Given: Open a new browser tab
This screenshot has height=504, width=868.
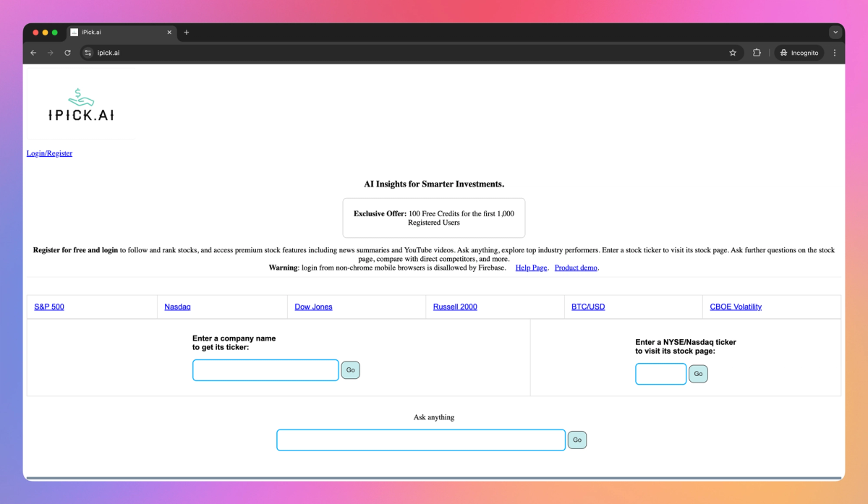Looking at the screenshot, I should [187, 32].
